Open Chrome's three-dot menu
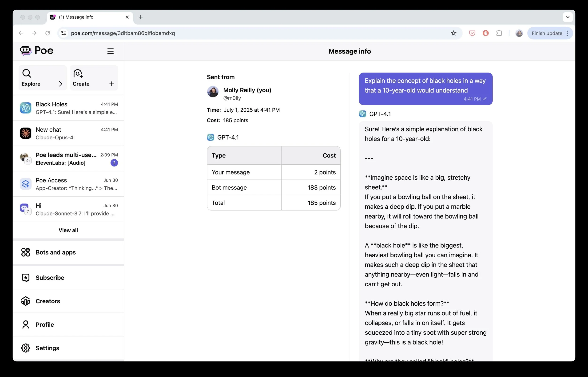 point(567,33)
